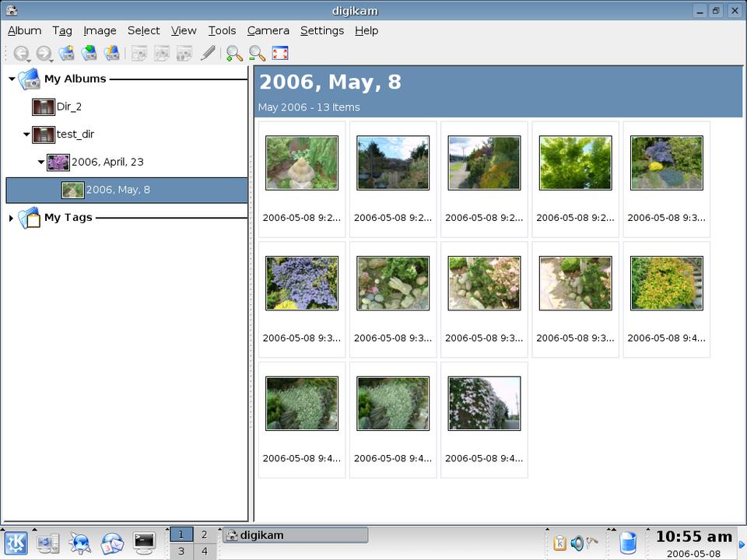
Task: Click the volume speaker tray icon
Action: (577, 543)
